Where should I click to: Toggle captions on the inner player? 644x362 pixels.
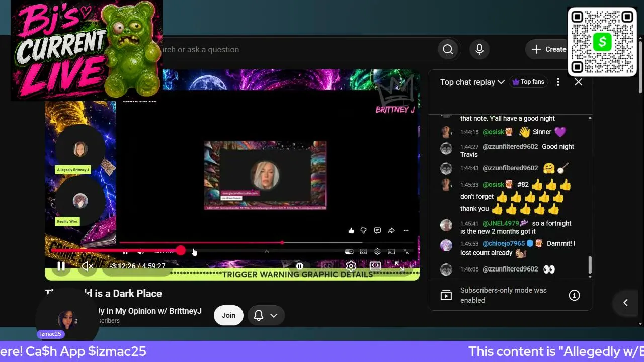pyautogui.click(x=363, y=251)
